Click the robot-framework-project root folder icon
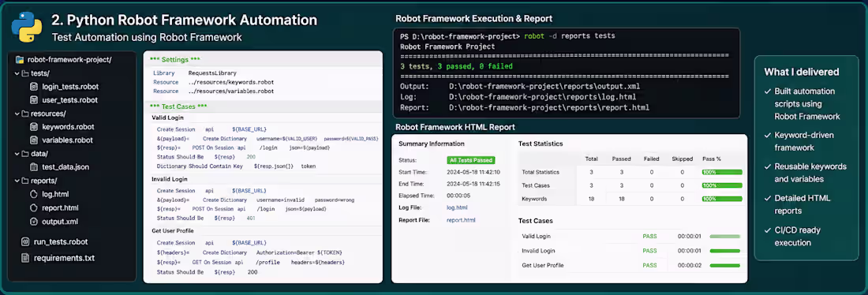This screenshot has width=868, height=295. (x=21, y=60)
